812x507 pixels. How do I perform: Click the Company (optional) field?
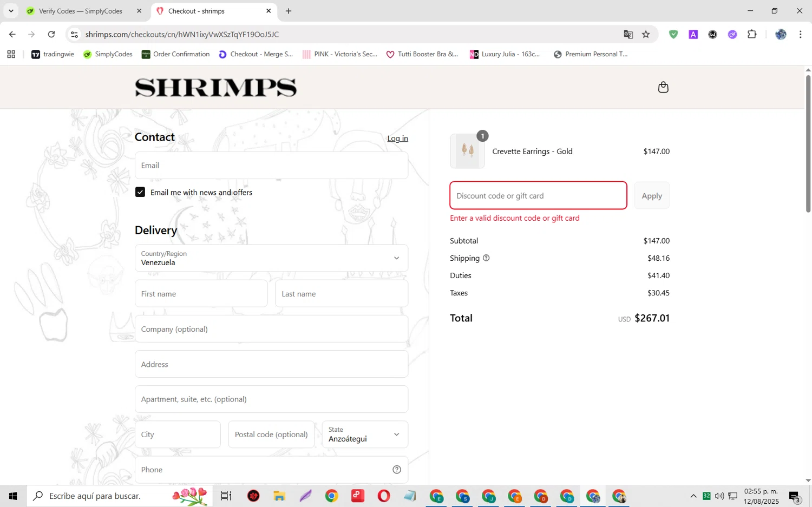point(271,328)
